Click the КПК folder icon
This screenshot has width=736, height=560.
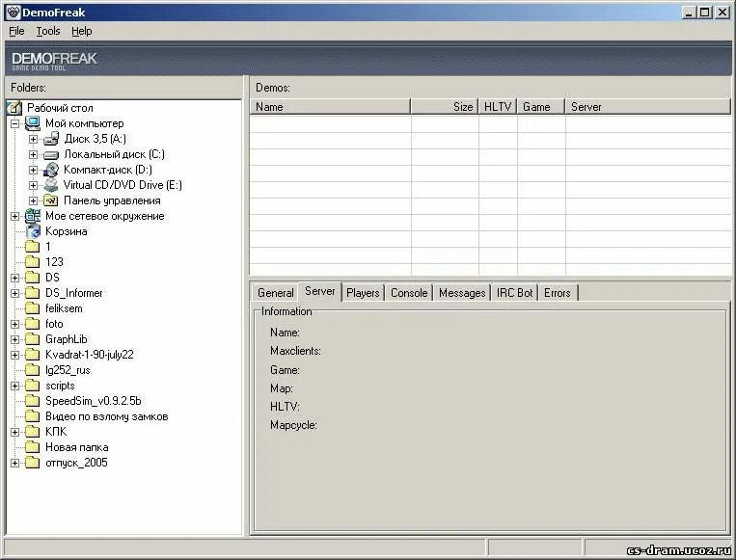tap(33, 432)
